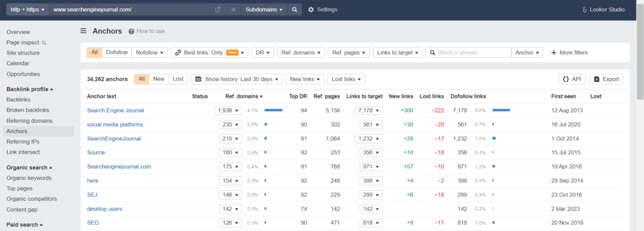Expand 1,936 ref. domains for Search Engine Journal
Image resolution: width=644 pixels, height=231 pixels.
tap(228, 111)
